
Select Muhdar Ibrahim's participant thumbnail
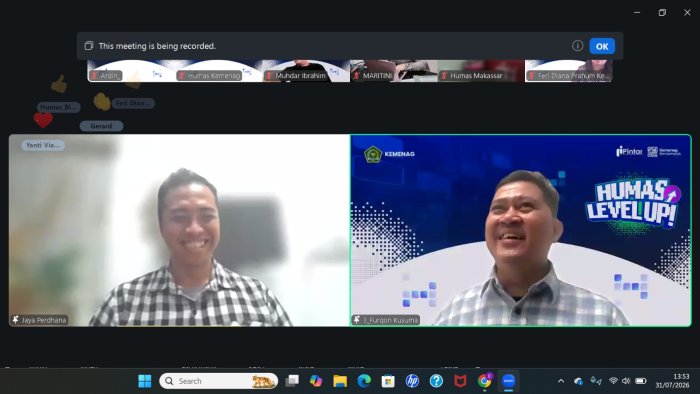pyautogui.click(x=306, y=71)
